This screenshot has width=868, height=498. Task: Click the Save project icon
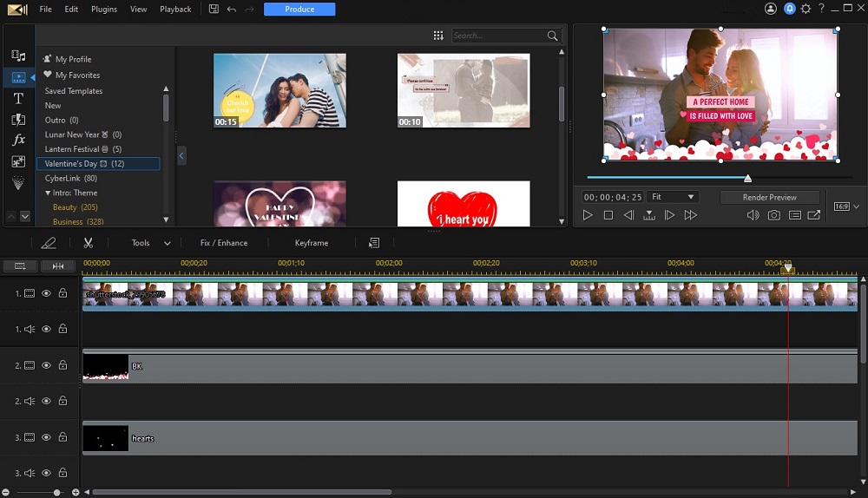[214, 9]
